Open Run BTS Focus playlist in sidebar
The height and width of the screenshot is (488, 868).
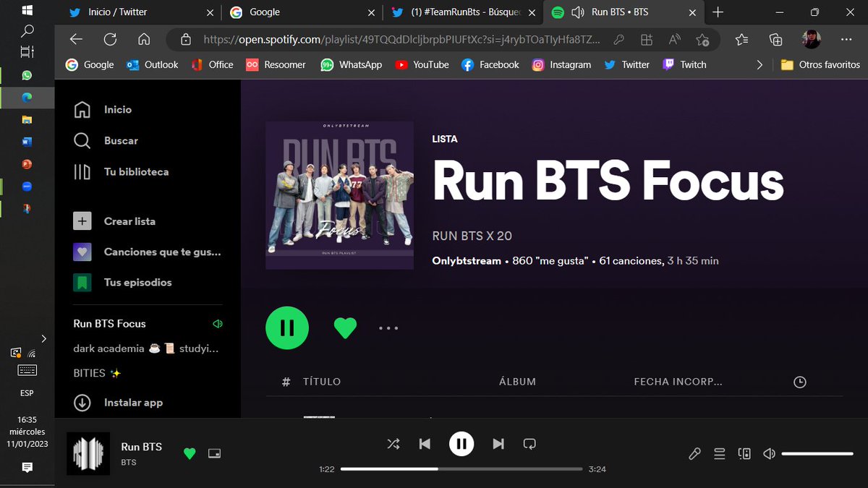[110, 324]
